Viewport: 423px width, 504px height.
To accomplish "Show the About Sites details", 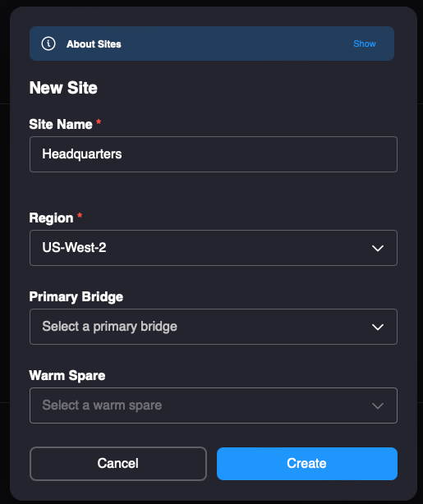I will point(365,44).
